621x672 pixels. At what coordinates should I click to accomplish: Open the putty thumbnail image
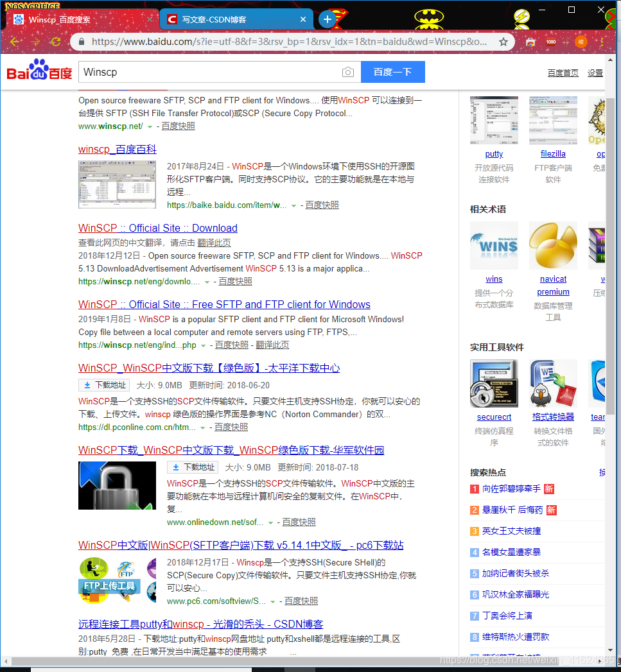[494, 121]
